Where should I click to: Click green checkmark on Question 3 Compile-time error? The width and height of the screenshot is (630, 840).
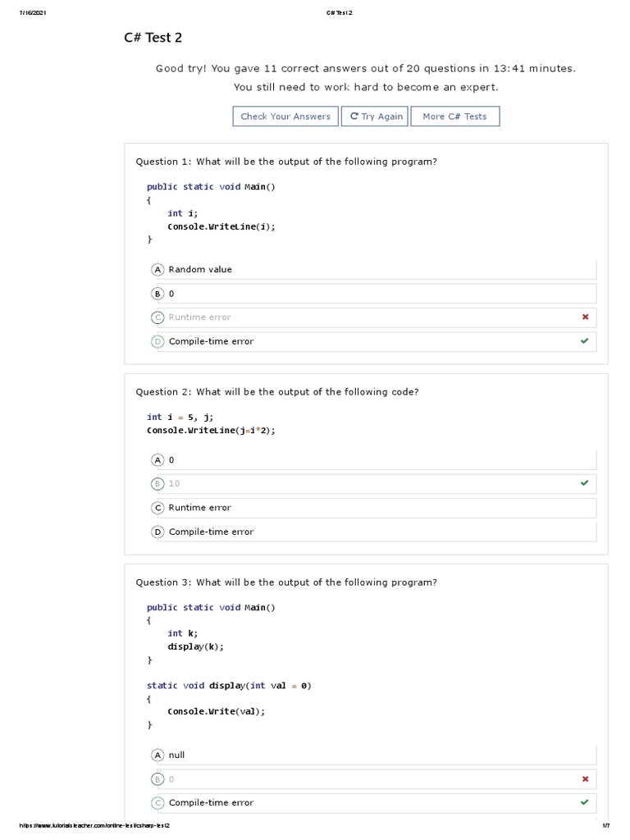584,802
